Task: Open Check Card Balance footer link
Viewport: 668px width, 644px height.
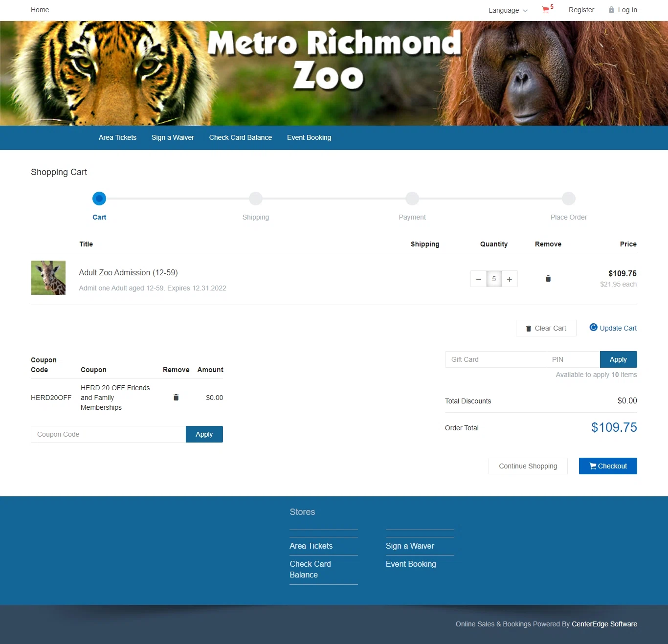Action: (311, 569)
